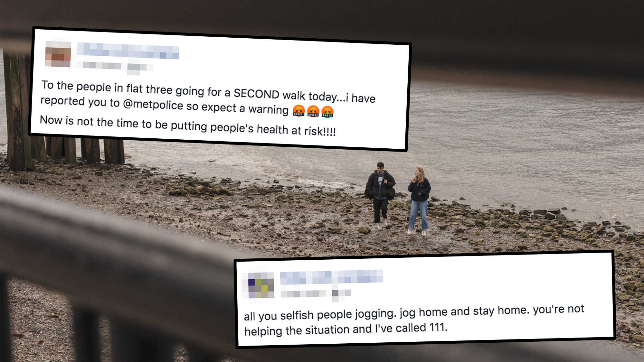This screenshot has width=644, height=362.
Task: Click the pixelated purple-yellow avatar in bottom post
Action: coord(261,285)
